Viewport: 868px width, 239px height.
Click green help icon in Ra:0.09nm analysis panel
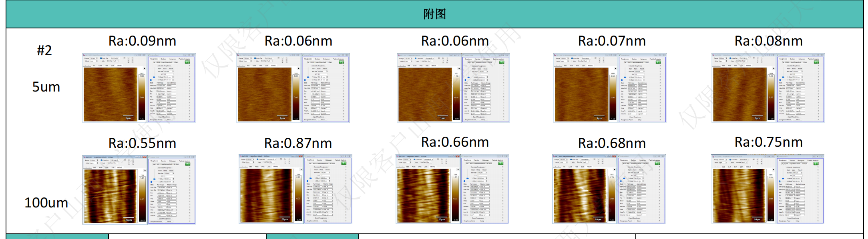tap(187, 62)
